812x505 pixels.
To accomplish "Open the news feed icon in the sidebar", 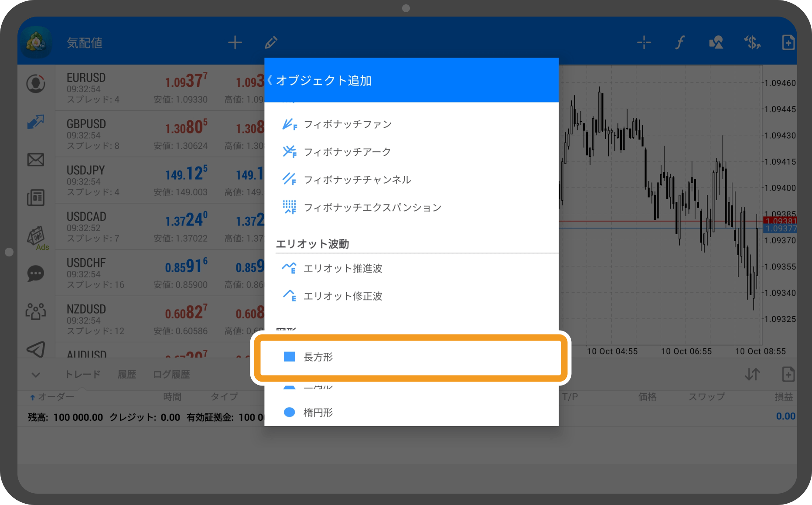I will (36, 198).
